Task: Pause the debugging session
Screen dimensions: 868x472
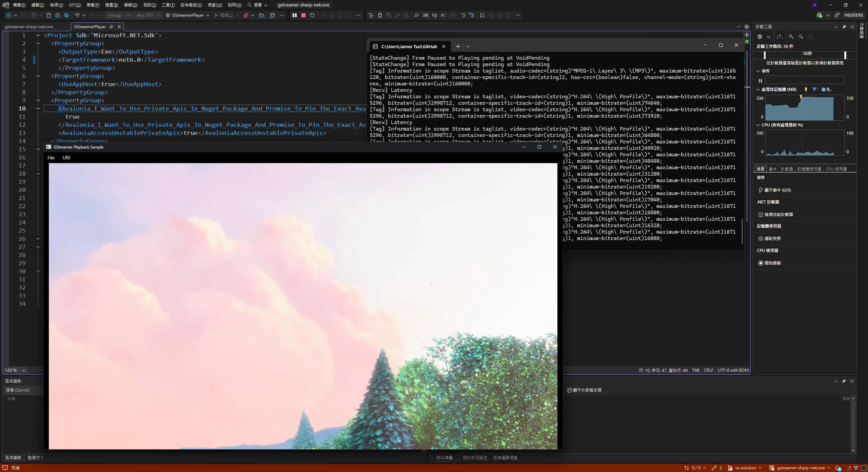Action: (x=294, y=15)
